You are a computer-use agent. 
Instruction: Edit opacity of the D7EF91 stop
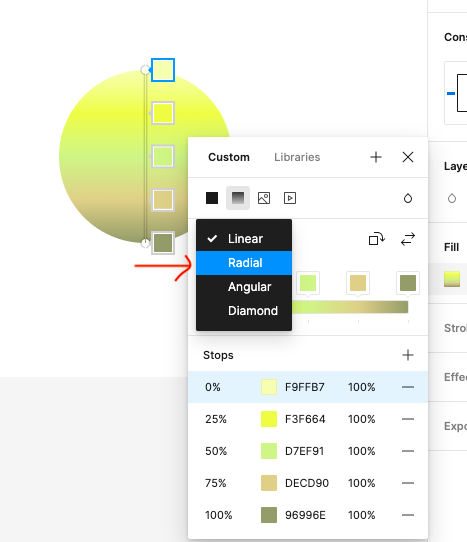[362, 451]
